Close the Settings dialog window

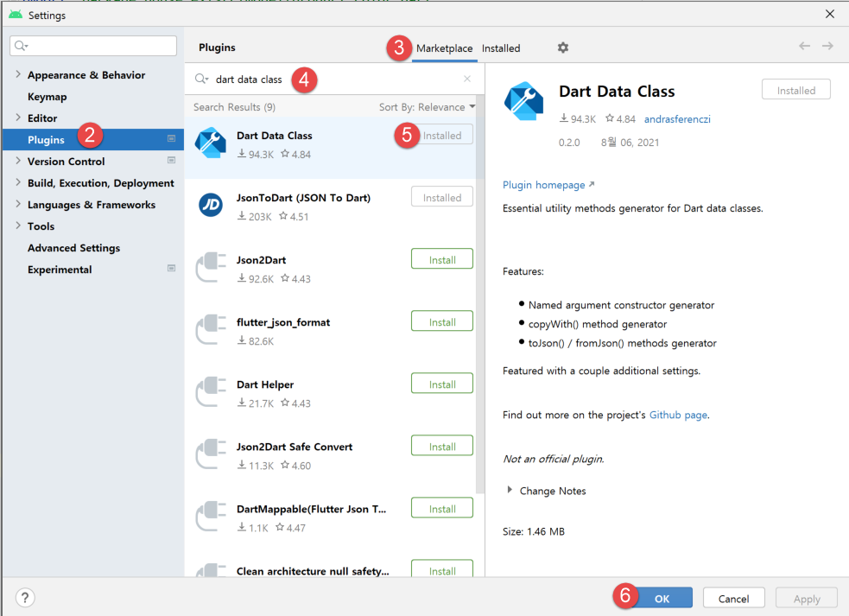coord(829,14)
